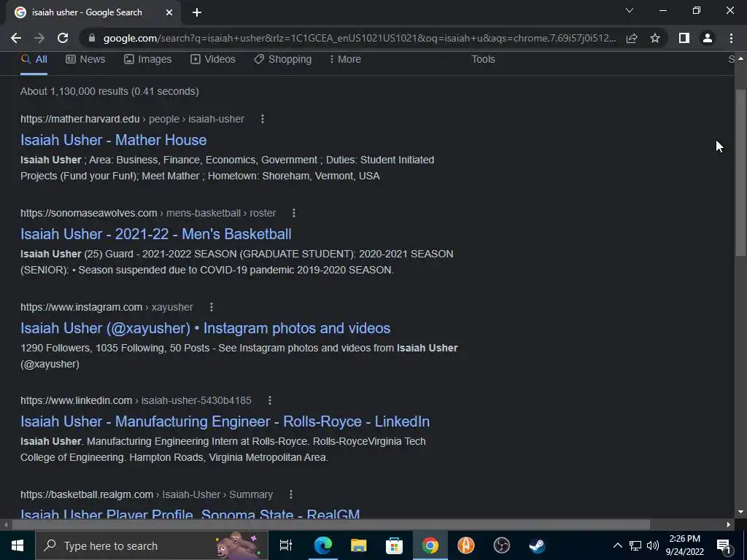The width and height of the screenshot is (747, 560).
Task: Switch to the Videos search tab
Action: pos(213,60)
